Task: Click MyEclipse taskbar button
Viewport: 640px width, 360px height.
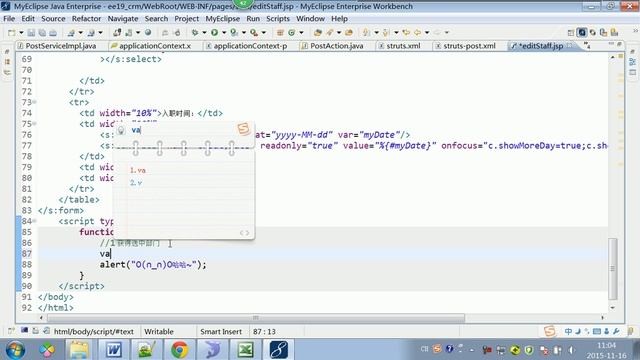Action: (278, 350)
